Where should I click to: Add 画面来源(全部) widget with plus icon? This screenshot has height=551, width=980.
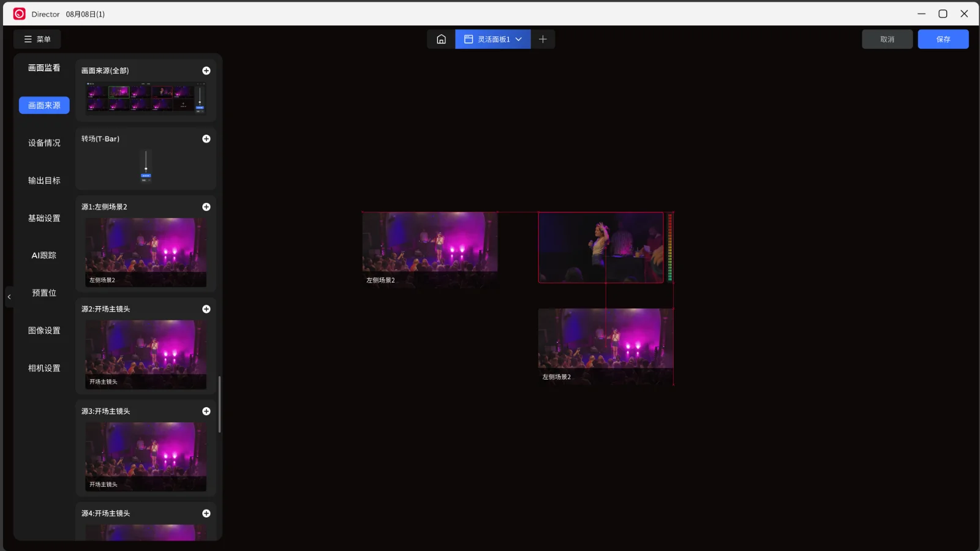tap(206, 71)
